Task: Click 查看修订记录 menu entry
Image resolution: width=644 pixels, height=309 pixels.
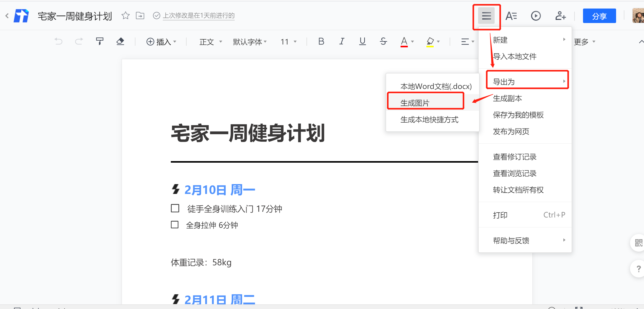Action: click(x=515, y=157)
